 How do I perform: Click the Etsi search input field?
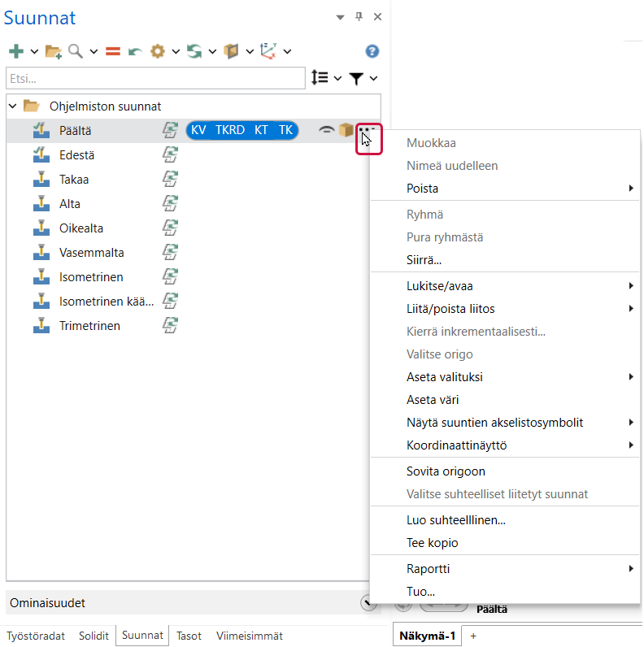[154, 78]
